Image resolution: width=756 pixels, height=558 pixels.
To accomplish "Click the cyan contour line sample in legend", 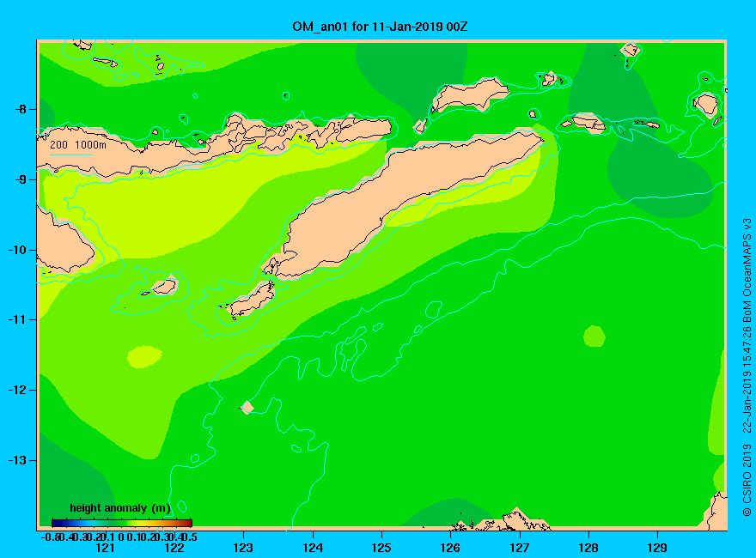I will pos(71,155).
